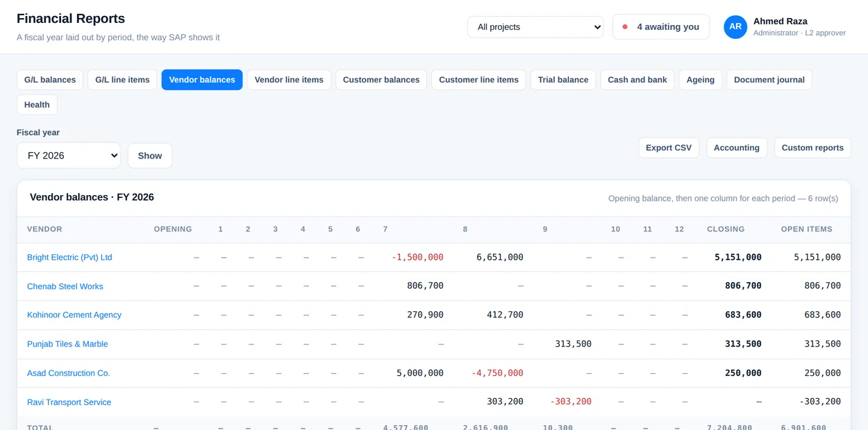868x430 pixels.
Task: Open the Customer line items tab
Action: click(478, 80)
